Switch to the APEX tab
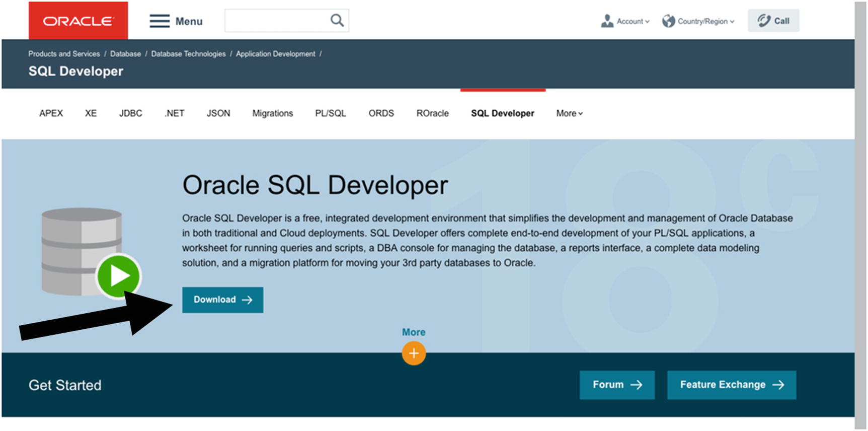Screen dimensions: 868x431 pyautogui.click(x=51, y=113)
